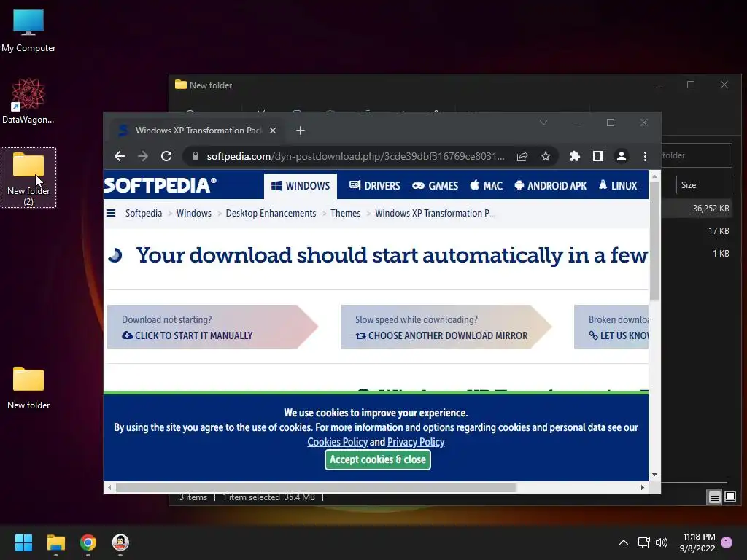Click New folder title in Explorer window
747x560 pixels.
[211, 85]
